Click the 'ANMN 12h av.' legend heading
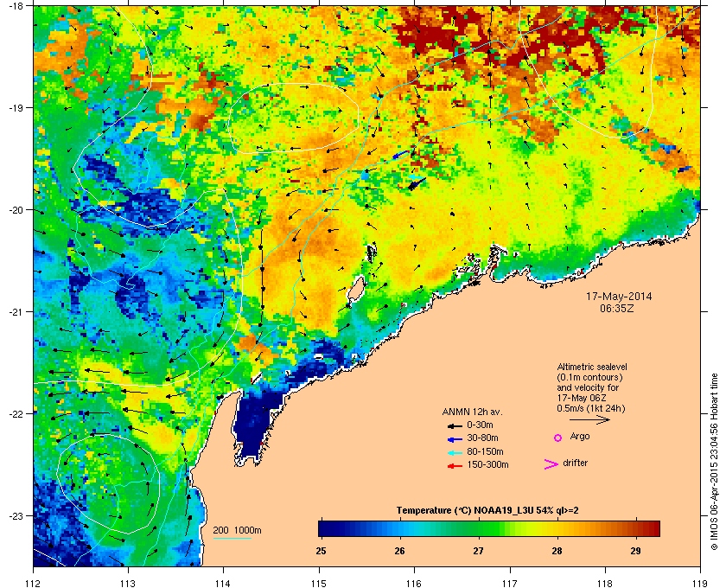This screenshot has width=726, height=588. [472, 412]
